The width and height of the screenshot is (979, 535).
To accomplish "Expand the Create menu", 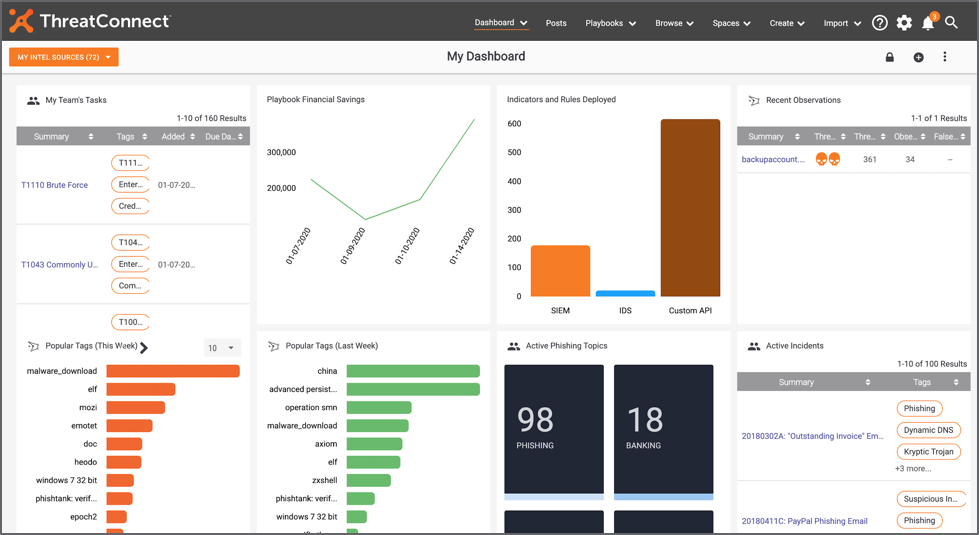I will tap(787, 23).
